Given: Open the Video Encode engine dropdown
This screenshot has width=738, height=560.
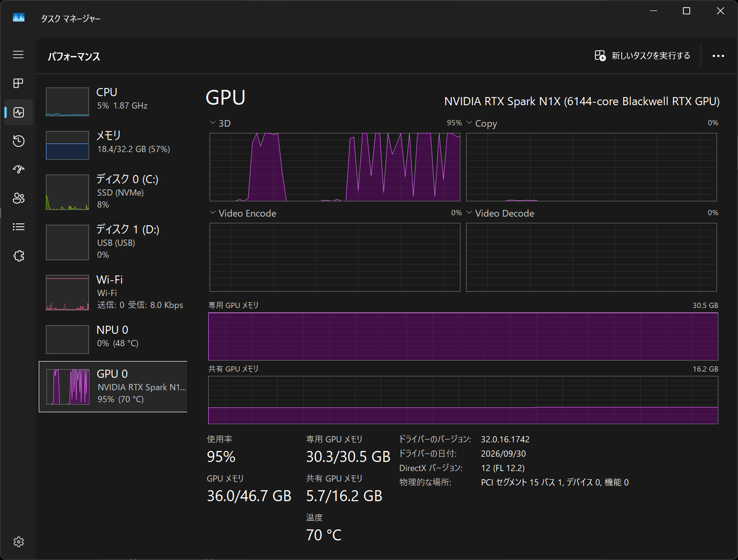Looking at the screenshot, I should [212, 213].
